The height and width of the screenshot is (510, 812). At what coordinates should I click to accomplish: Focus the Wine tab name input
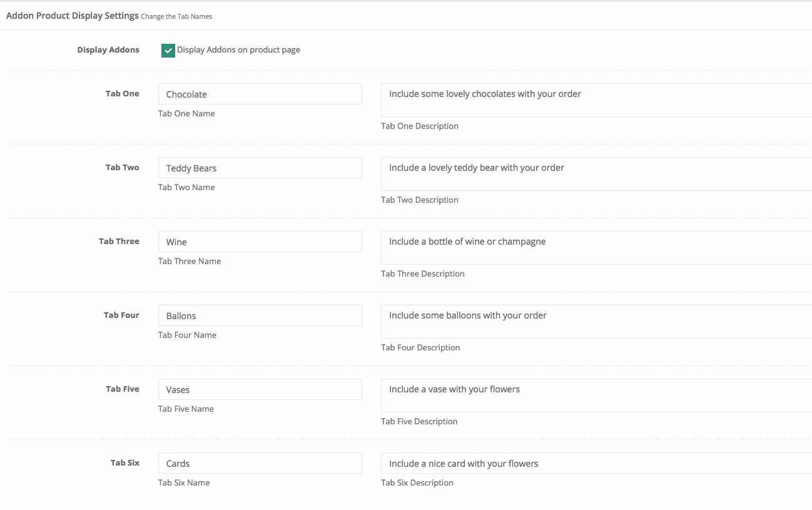pyautogui.click(x=260, y=242)
